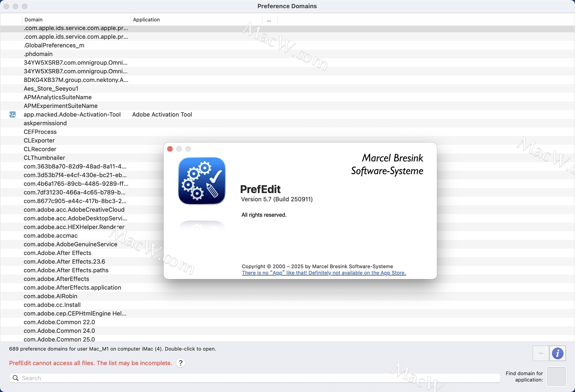Select the 8DKG4XB37M.group.com.nektony row

(287, 80)
